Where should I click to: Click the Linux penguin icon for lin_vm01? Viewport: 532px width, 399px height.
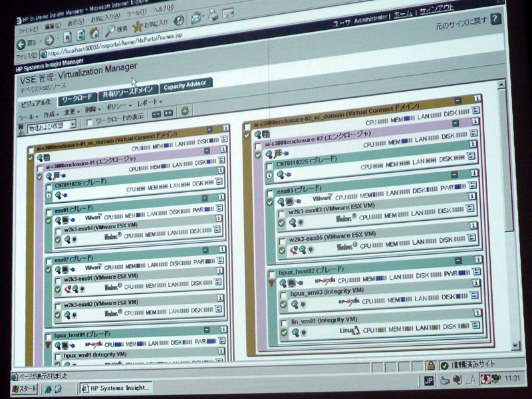click(x=355, y=330)
